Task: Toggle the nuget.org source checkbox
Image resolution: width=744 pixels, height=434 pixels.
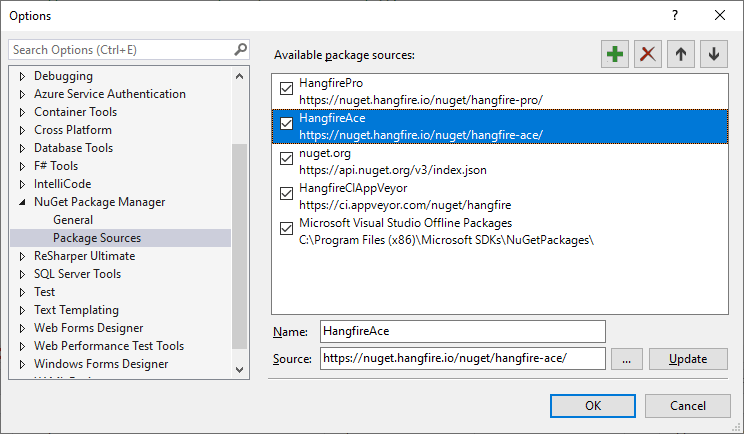Action: tap(287, 158)
